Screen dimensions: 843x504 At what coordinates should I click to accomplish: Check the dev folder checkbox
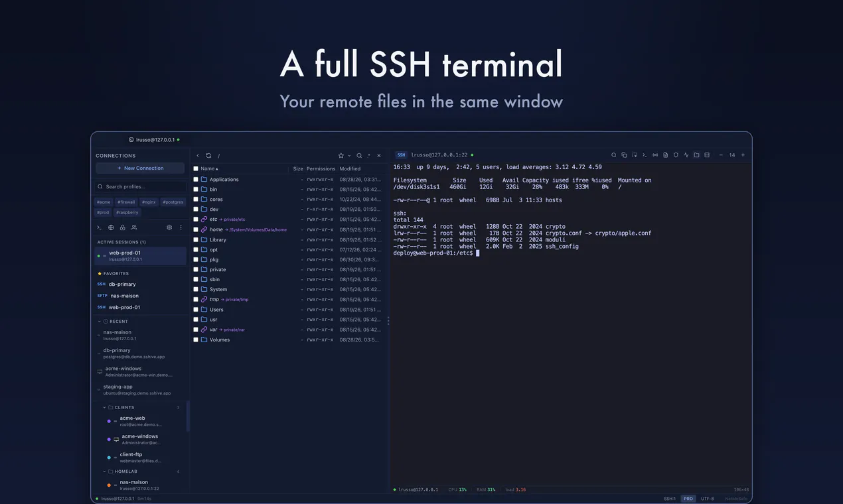click(x=196, y=209)
